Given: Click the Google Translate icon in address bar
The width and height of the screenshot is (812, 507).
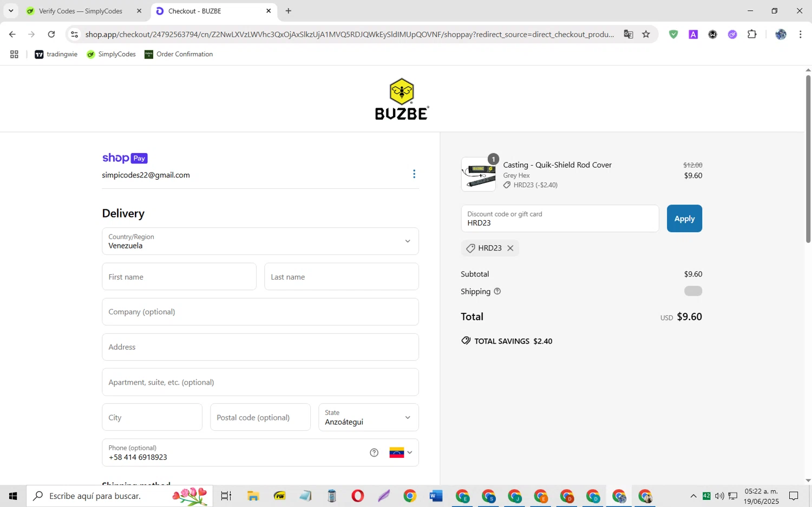Looking at the screenshot, I should [x=628, y=34].
